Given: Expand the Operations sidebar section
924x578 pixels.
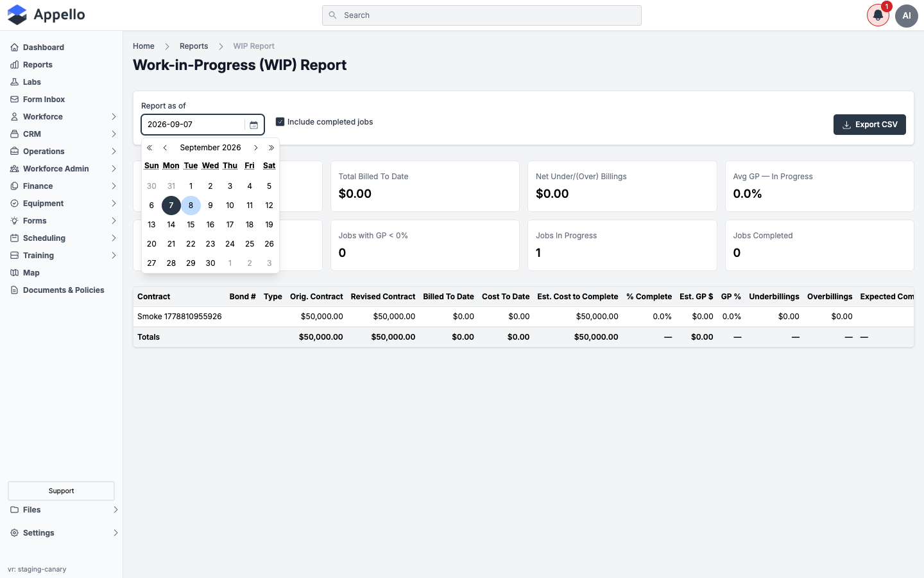Looking at the screenshot, I should click(x=114, y=152).
